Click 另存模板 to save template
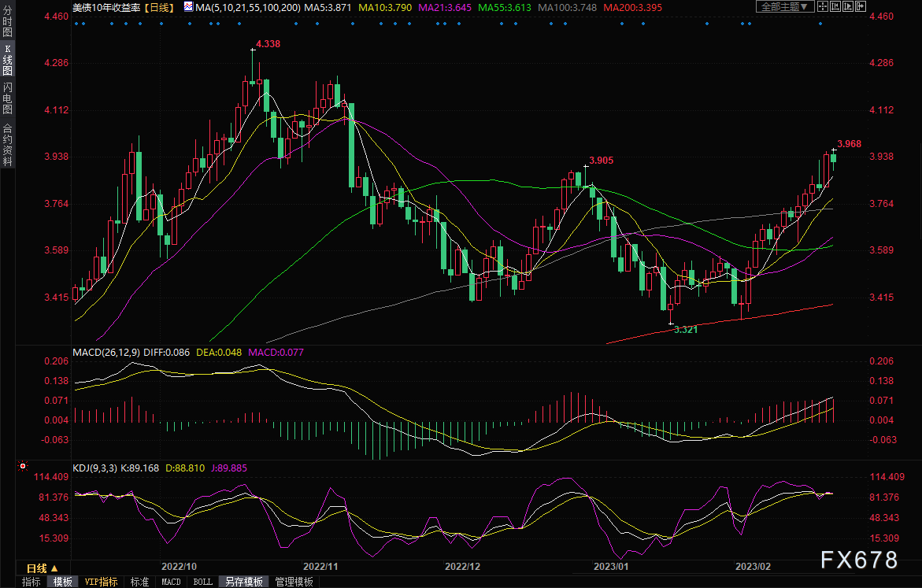This screenshot has height=588, width=922. [x=244, y=582]
